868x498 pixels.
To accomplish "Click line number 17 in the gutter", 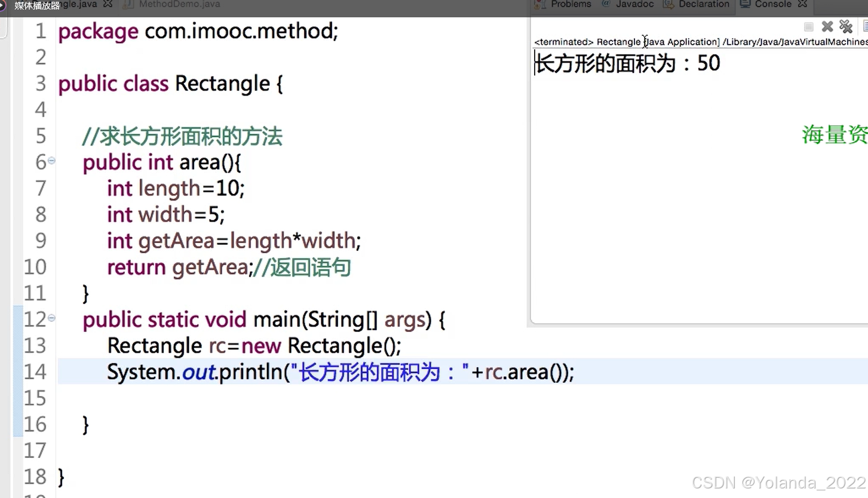I will pyautogui.click(x=35, y=451).
